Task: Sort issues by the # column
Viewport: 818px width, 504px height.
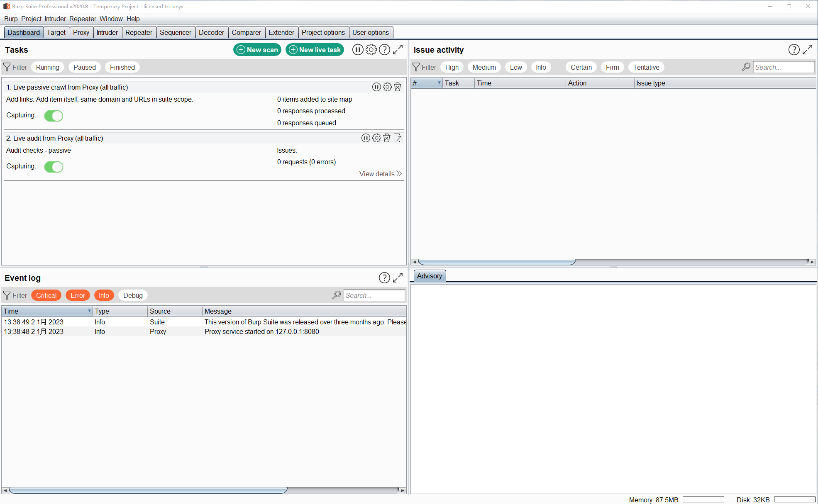Action: (427, 83)
